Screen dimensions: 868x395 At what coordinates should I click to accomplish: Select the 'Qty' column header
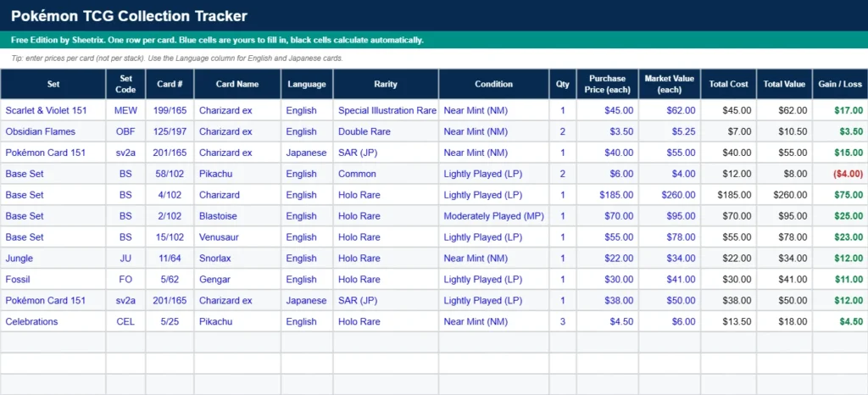tap(563, 84)
